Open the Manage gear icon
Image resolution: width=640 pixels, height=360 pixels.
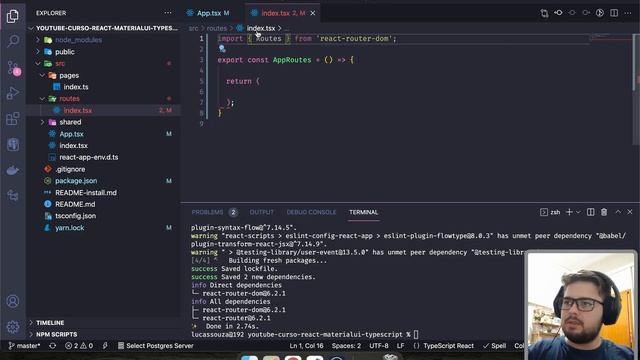(13, 327)
